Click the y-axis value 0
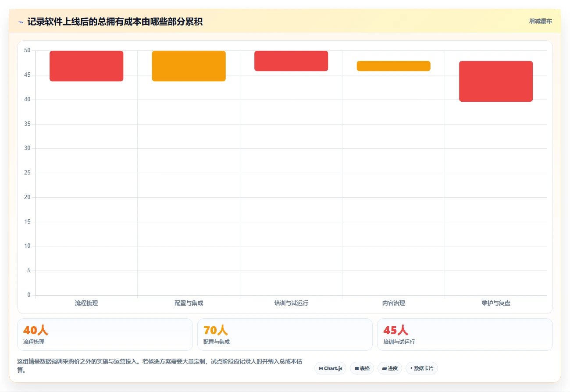This screenshot has height=392, width=570. coord(29,295)
